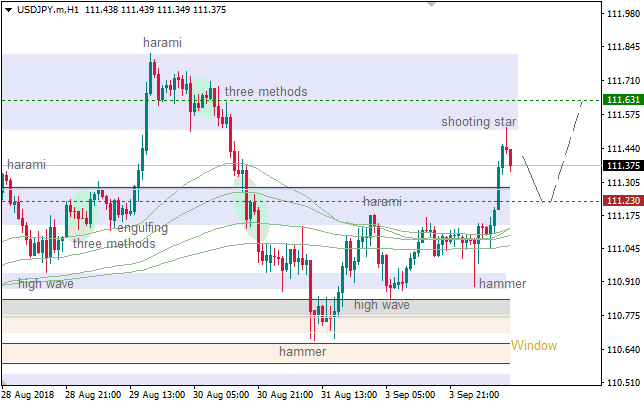Viewport: 644px width, 406px height.
Task: Select the 31 Aug 13:00 time label
Action: 349,395
